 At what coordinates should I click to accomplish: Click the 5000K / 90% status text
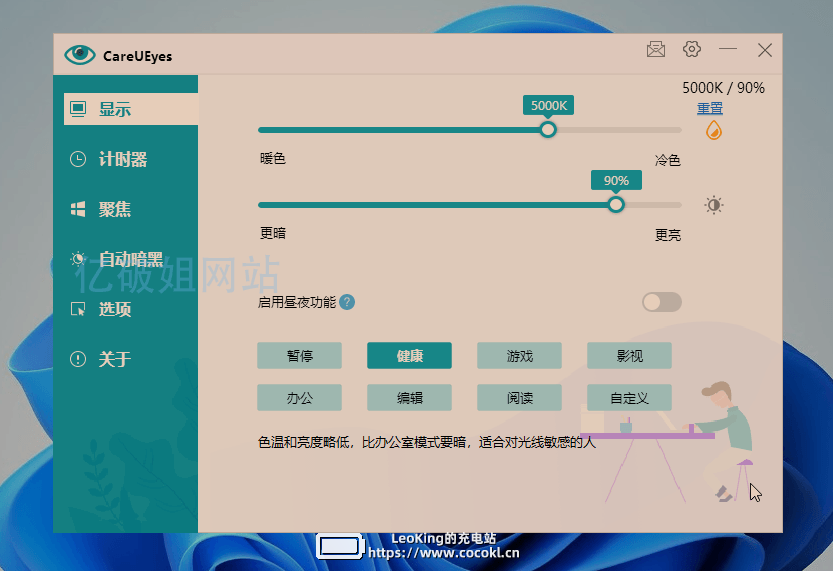click(723, 88)
